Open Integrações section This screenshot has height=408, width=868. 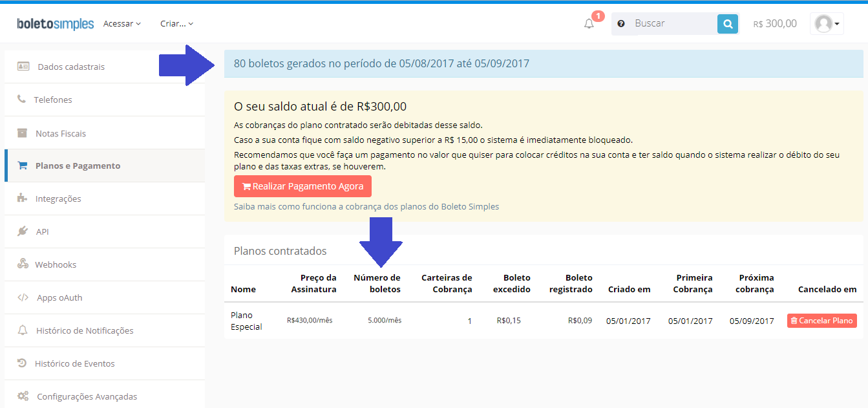point(104,199)
